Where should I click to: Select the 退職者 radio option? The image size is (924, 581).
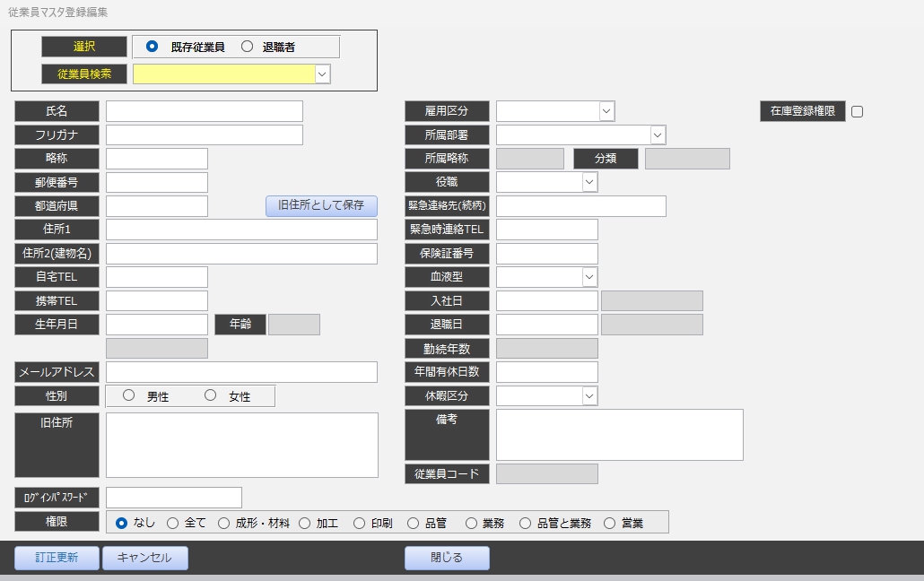pyautogui.click(x=248, y=47)
